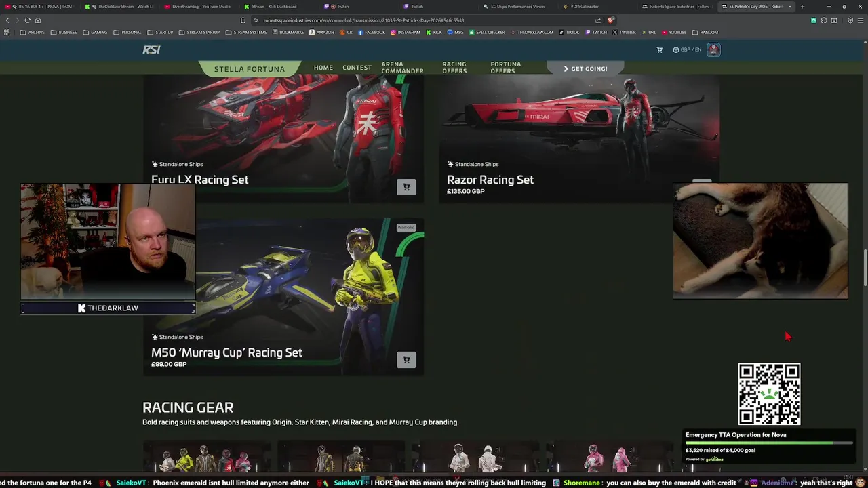
Task: Click the fundraiser QR code
Action: pyautogui.click(x=769, y=394)
